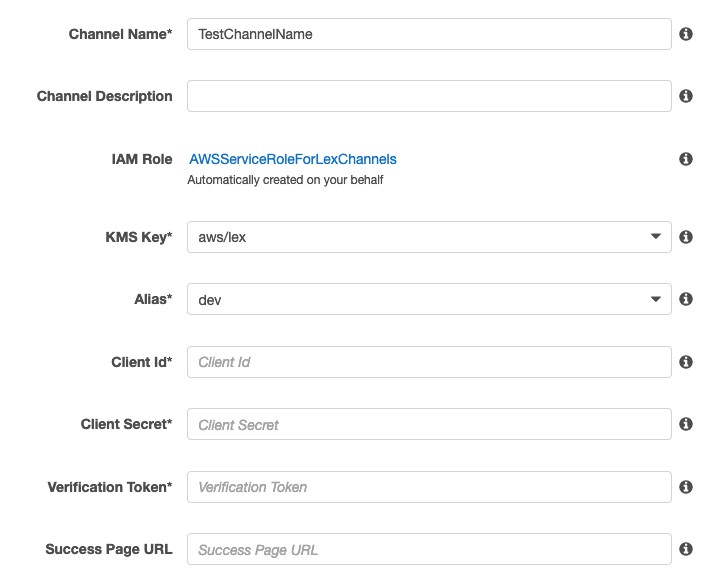Click the 'Client Id*' label

point(141,362)
